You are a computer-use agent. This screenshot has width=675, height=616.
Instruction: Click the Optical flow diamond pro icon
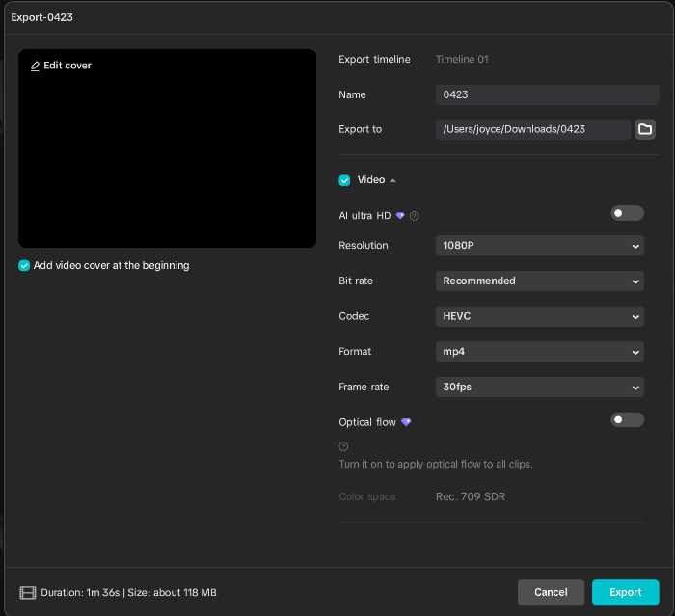[x=406, y=422]
